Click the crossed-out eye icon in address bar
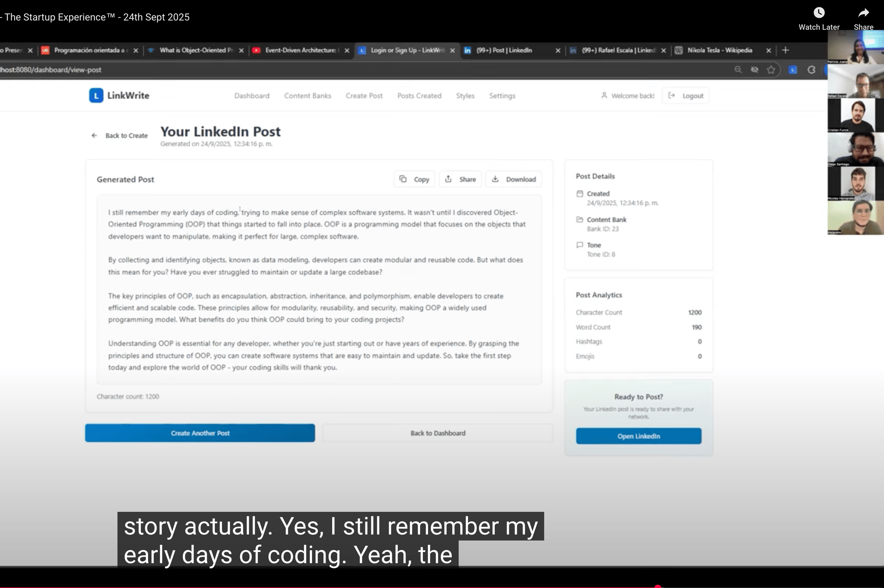This screenshot has width=884, height=588. tap(754, 70)
